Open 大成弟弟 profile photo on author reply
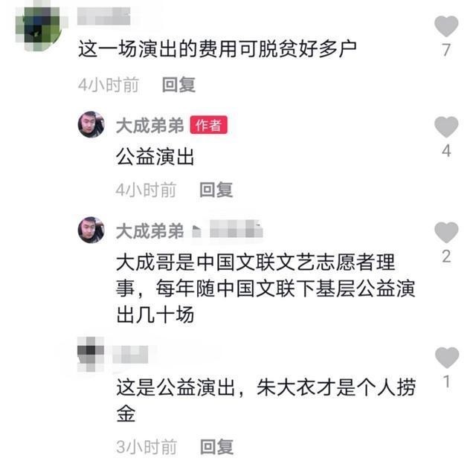 point(91,124)
